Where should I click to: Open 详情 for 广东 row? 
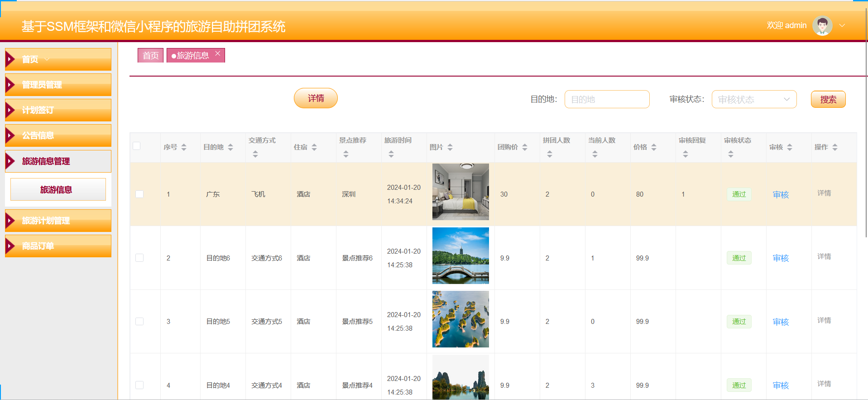(x=824, y=193)
